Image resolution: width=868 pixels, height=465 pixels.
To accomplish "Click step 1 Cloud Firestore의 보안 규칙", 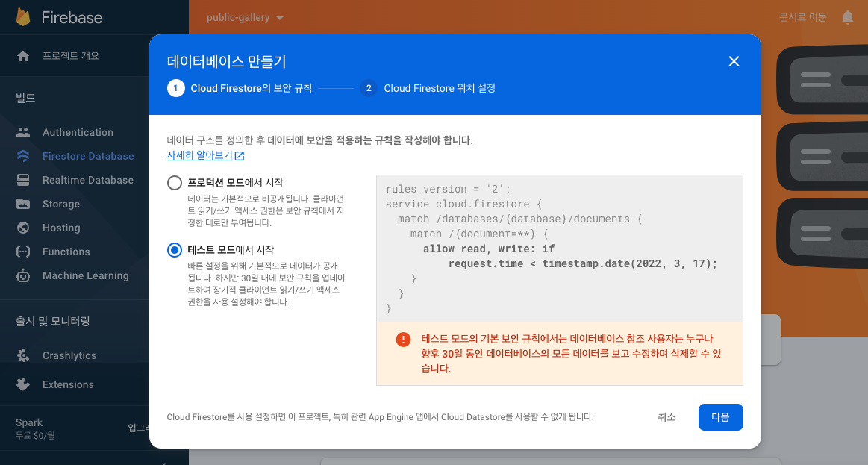I will tap(240, 88).
